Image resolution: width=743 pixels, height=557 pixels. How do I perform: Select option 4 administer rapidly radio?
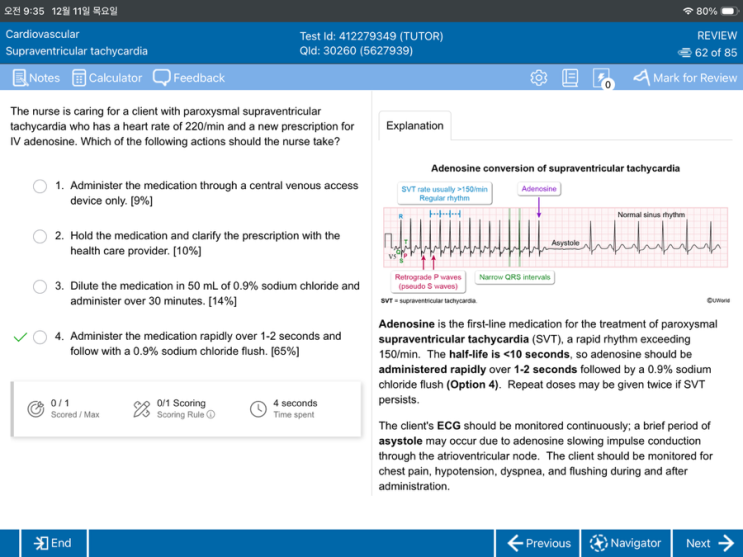click(x=40, y=337)
